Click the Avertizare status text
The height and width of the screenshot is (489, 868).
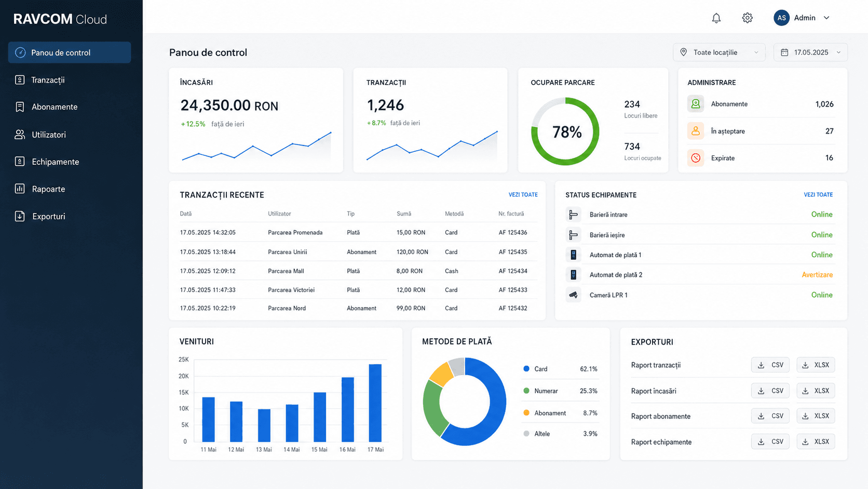[817, 275]
